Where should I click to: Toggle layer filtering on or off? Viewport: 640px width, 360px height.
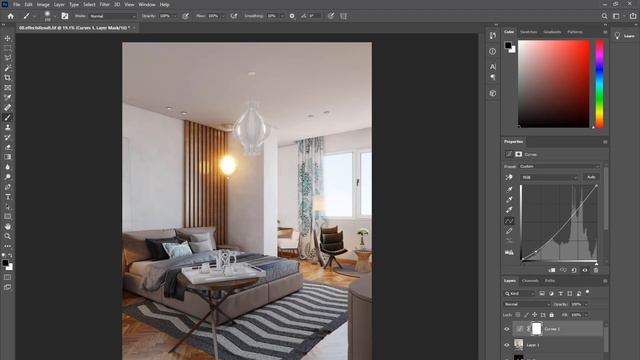click(x=587, y=292)
